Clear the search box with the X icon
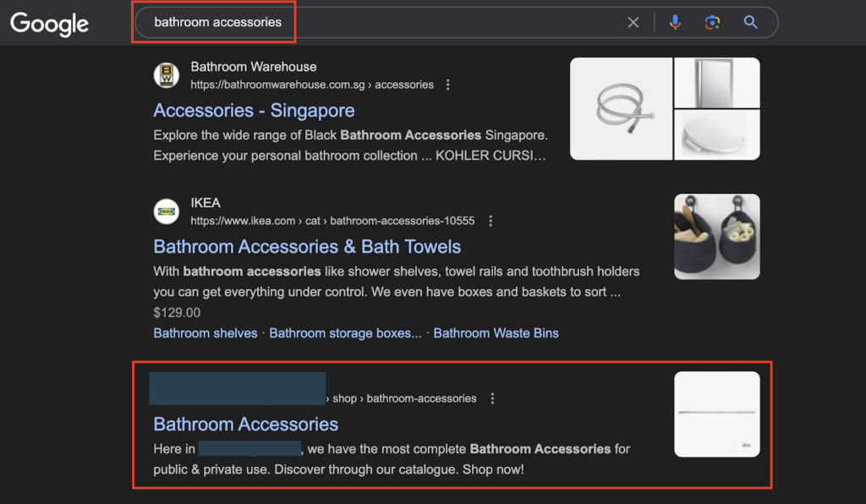 (633, 23)
